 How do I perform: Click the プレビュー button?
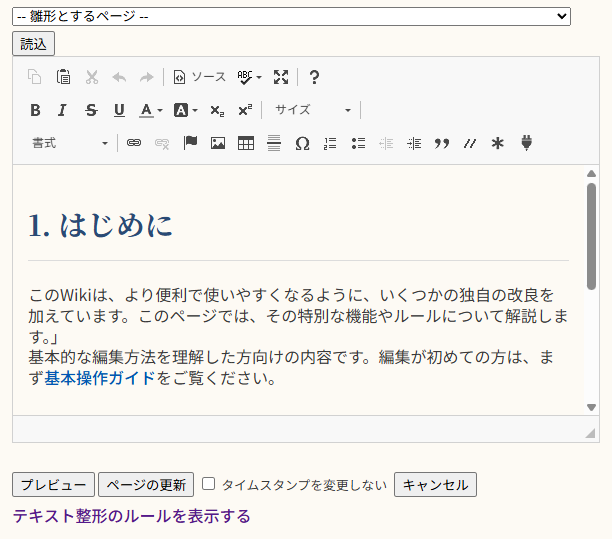click(x=53, y=485)
